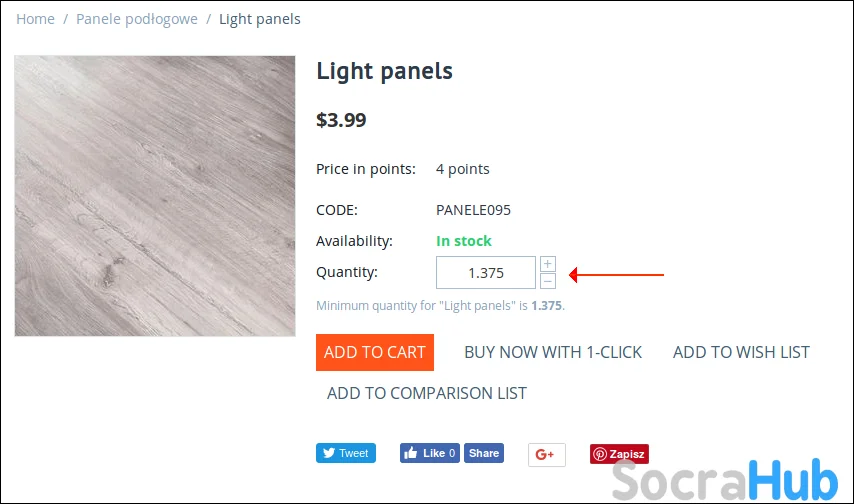
Task: Like the product on Facebook
Action: click(x=429, y=453)
